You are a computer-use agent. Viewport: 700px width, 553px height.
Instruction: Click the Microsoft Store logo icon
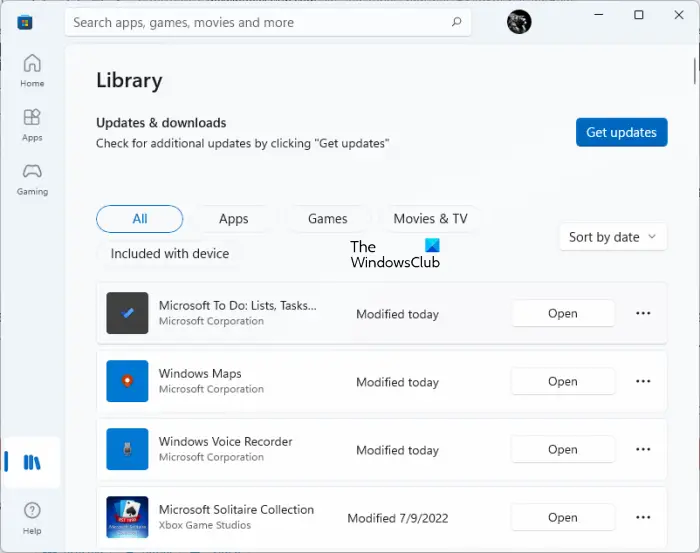coord(25,22)
